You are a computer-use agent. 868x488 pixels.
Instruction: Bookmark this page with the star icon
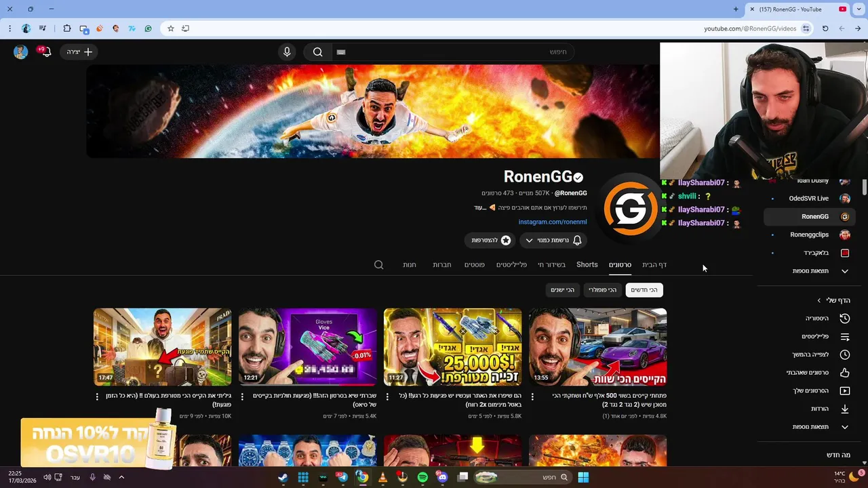click(171, 28)
